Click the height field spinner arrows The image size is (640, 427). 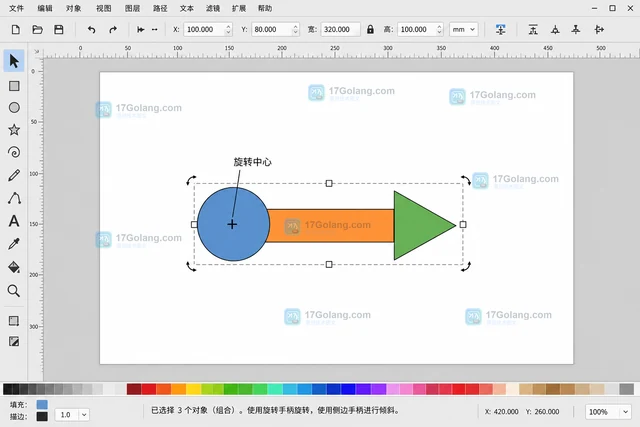coord(439,29)
